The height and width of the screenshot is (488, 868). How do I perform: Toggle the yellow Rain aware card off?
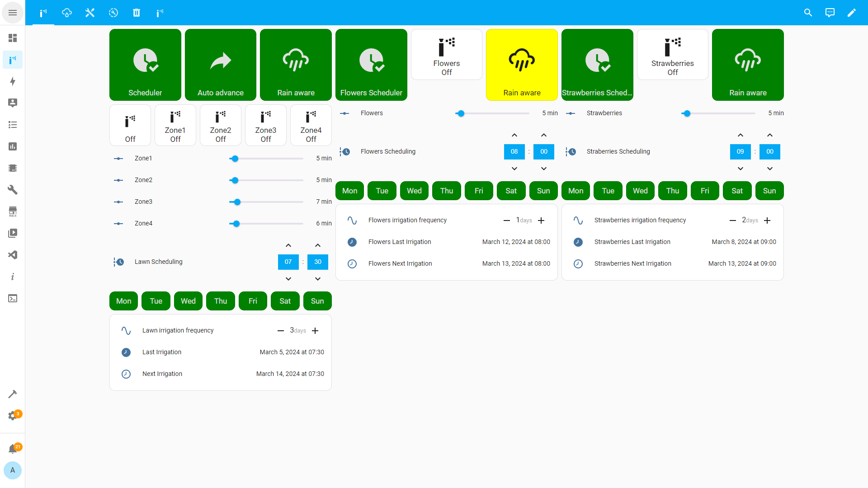pos(522,65)
